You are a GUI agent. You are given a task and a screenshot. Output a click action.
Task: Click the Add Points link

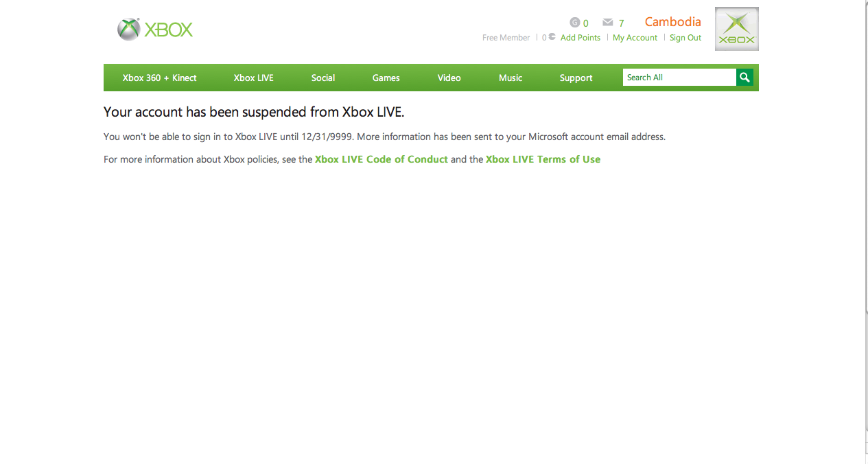(580, 38)
